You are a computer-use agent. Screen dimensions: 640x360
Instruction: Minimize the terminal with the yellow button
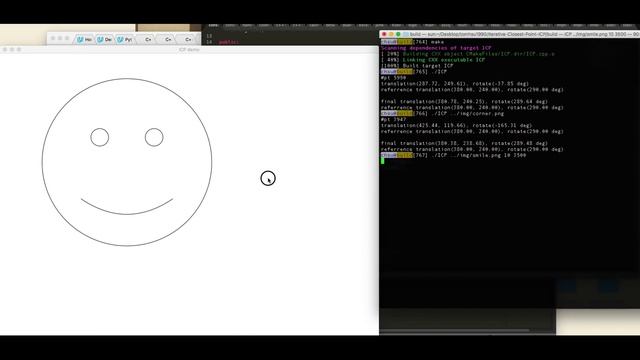(391, 34)
